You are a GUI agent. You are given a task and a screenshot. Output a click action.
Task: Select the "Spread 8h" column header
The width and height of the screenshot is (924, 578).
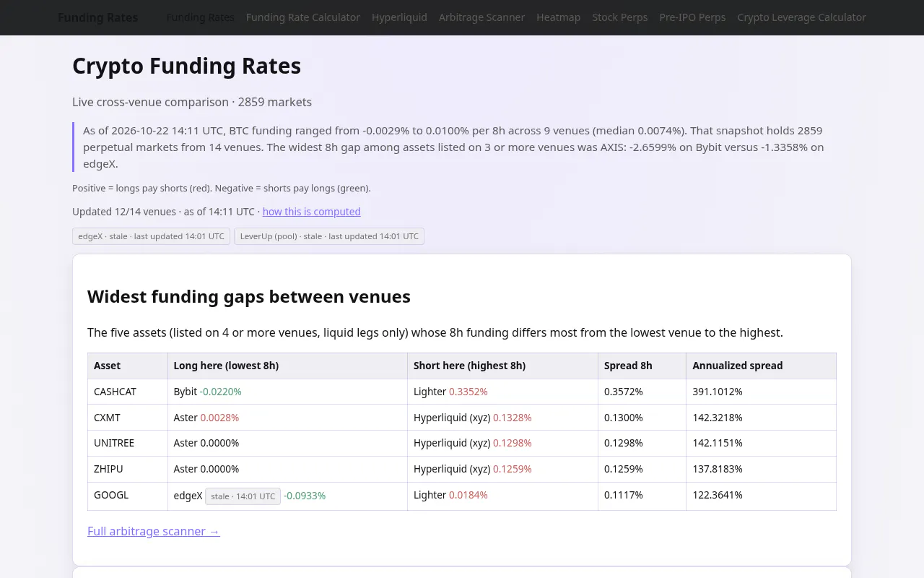click(x=642, y=366)
